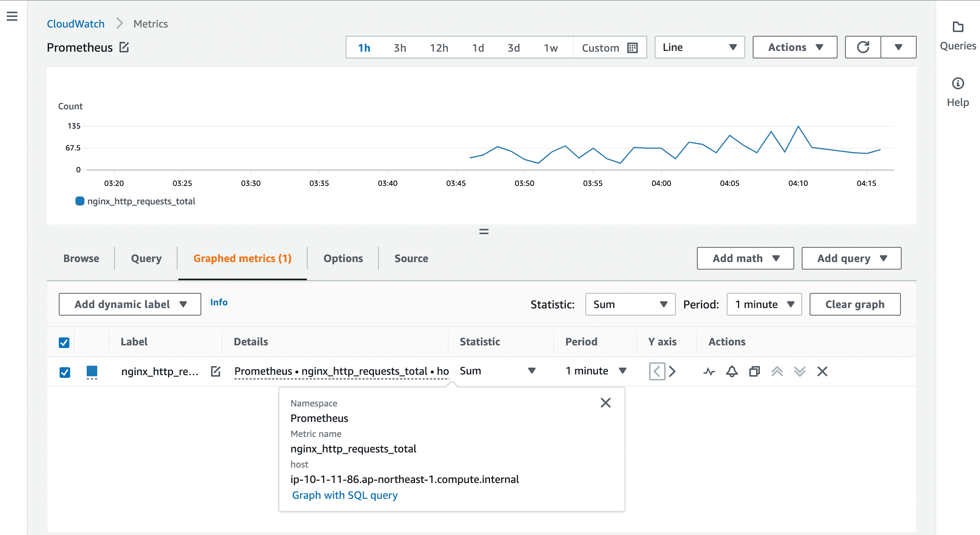Apply anomaly detection to the metric
980x535 pixels.
(x=709, y=371)
